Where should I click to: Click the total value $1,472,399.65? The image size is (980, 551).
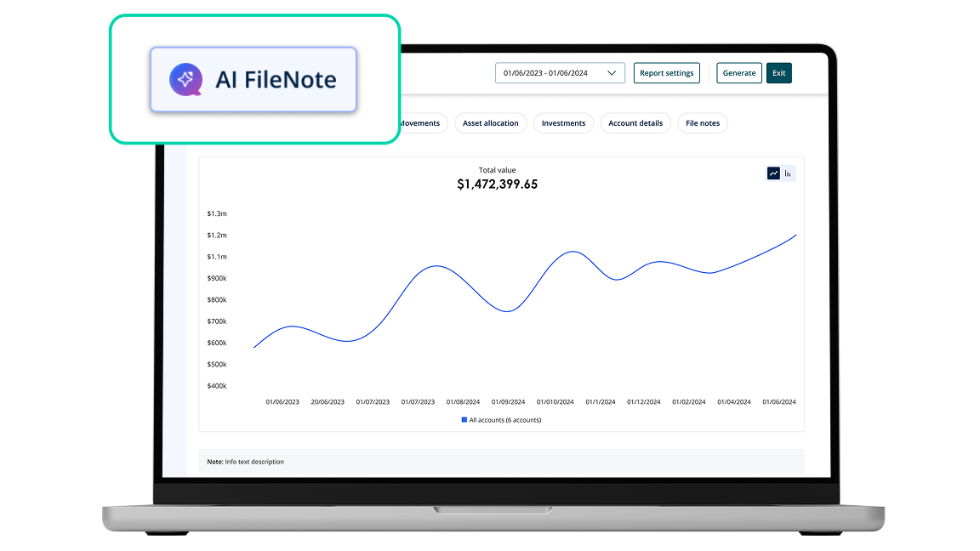(x=498, y=185)
